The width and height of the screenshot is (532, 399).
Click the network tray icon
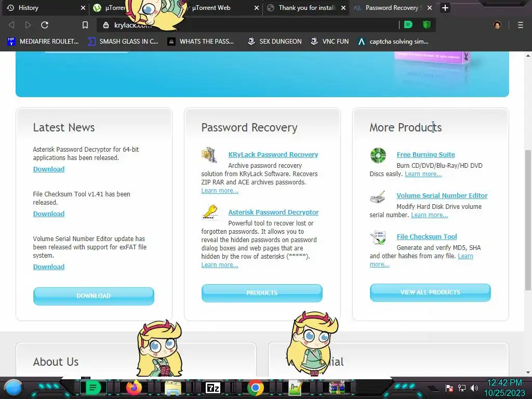coord(462,388)
